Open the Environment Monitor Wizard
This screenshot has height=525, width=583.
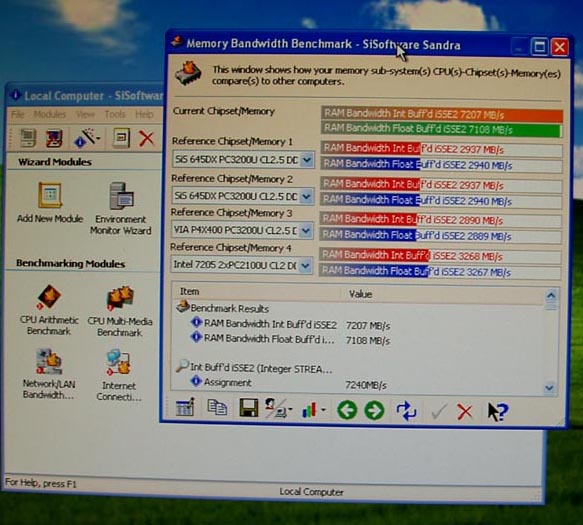(x=120, y=209)
